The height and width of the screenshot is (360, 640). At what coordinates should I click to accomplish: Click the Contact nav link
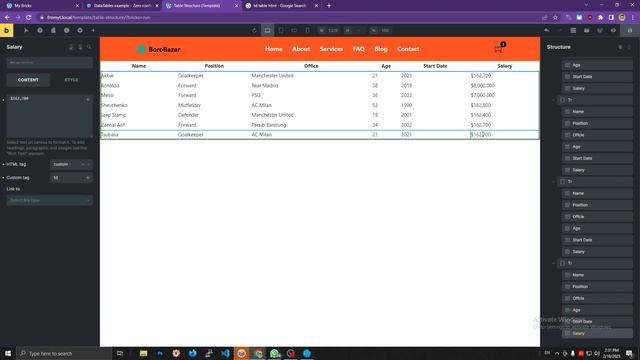coord(408,49)
